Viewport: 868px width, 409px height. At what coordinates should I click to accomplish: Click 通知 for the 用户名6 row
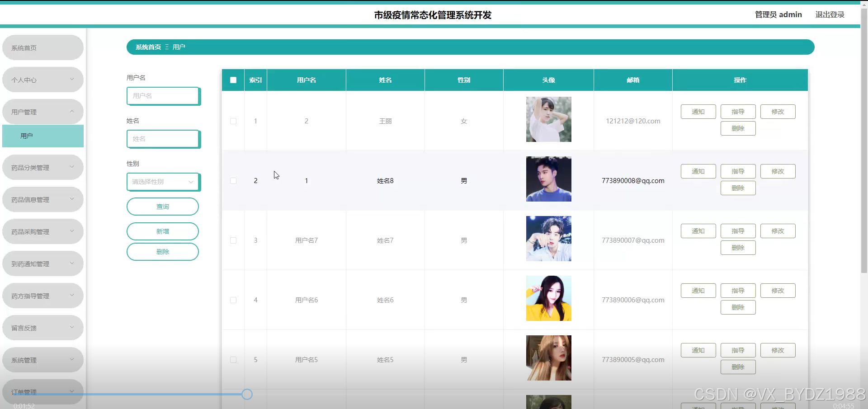pos(698,291)
